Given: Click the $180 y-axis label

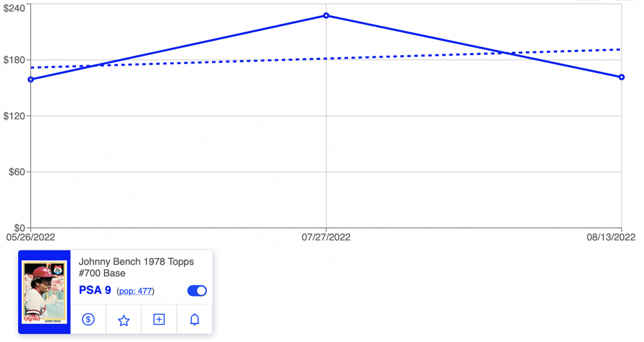Looking at the screenshot, I should pyautogui.click(x=14, y=60).
